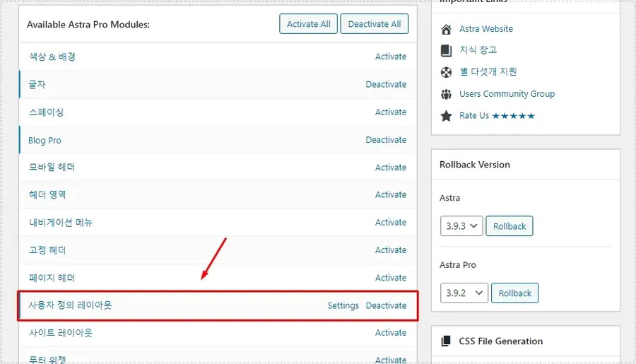The image size is (636, 364).
Task: Activate the 페이지 헤더 module
Action: point(391,278)
